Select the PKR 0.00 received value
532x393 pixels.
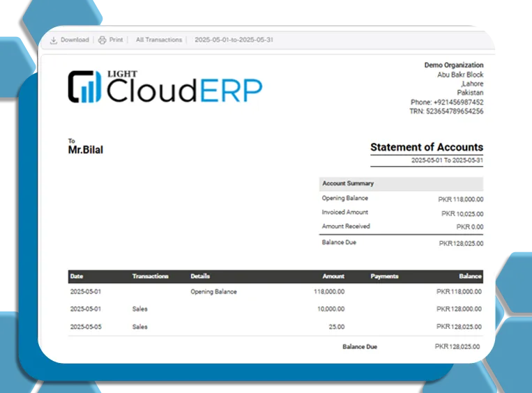coord(470,227)
